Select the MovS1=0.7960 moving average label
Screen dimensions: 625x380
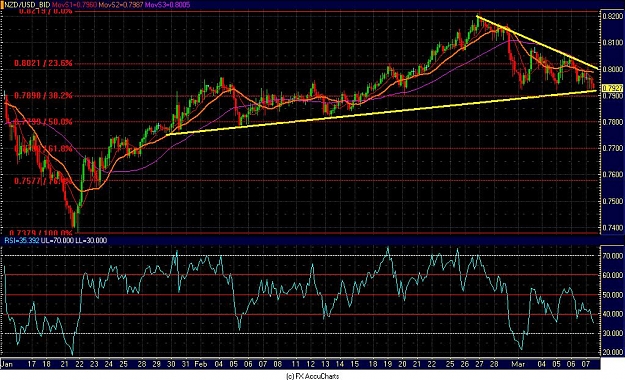pyautogui.click(x=76, y=5)
